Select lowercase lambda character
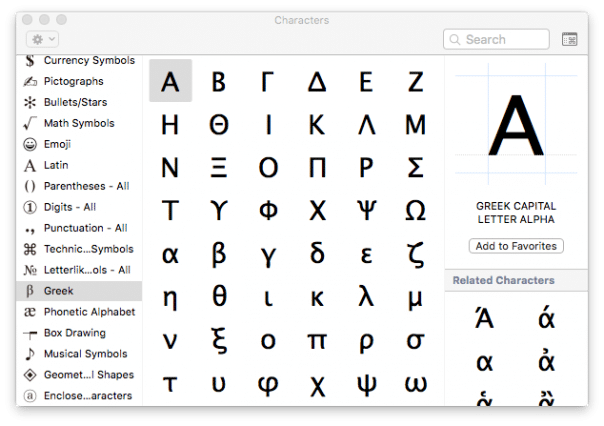The height and width of the screenshot is (426, 604). [x=366, y=296]
